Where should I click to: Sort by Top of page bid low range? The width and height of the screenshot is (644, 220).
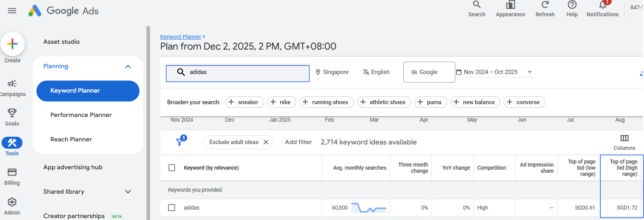(x=582, y=168)
